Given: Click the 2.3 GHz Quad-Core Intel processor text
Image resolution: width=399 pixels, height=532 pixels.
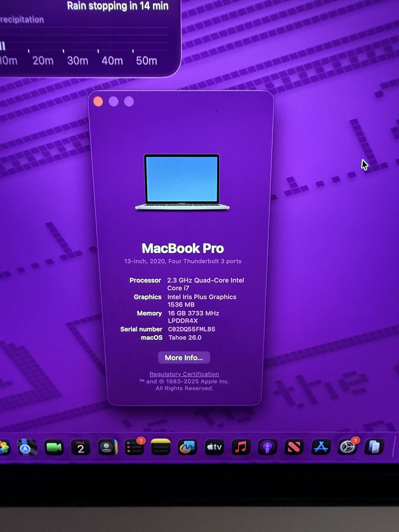Looking at the screenshot, I should tap(205, 284).
